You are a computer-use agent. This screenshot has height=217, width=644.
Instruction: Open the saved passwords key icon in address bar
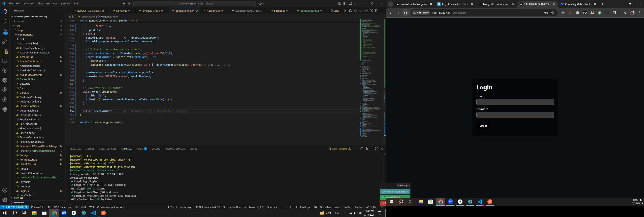pos(546,13)
